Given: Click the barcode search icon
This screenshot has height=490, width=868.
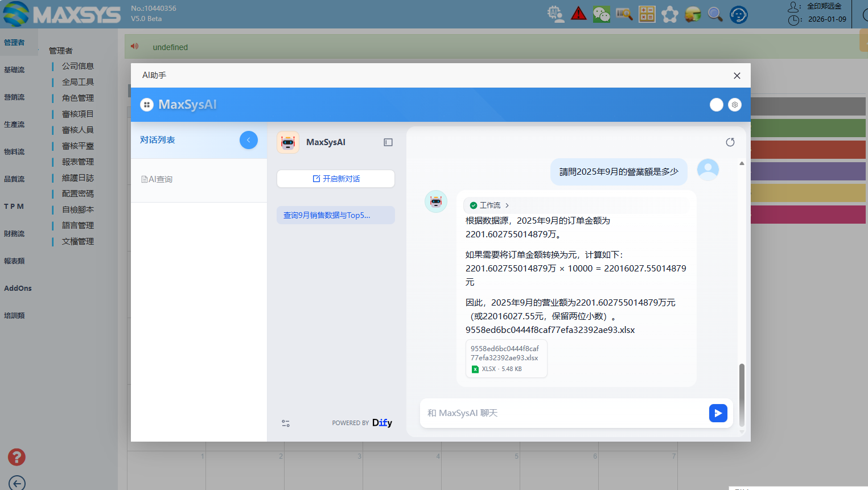Looking at the screenshot, I should 624,14.
